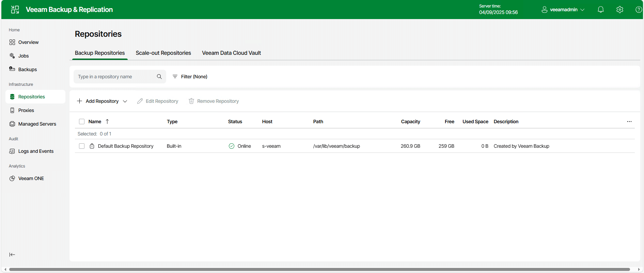The height and width of the screenshot is (273, 644).
Task: Switch to the Scale-out Repositories tab
Action: coord(163,53)
